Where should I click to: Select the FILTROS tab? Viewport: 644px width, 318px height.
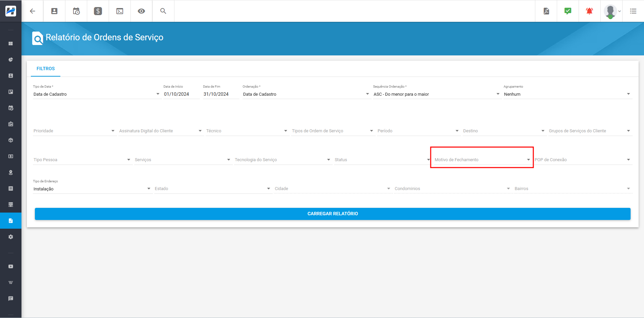pyautogui.click(x=46, y=69)
